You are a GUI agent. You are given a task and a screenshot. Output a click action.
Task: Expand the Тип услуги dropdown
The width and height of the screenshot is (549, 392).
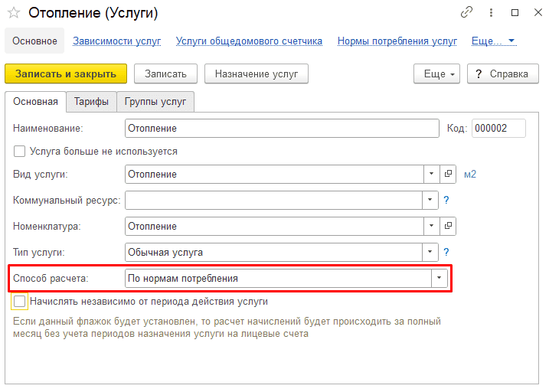click(x=431, y=252)
